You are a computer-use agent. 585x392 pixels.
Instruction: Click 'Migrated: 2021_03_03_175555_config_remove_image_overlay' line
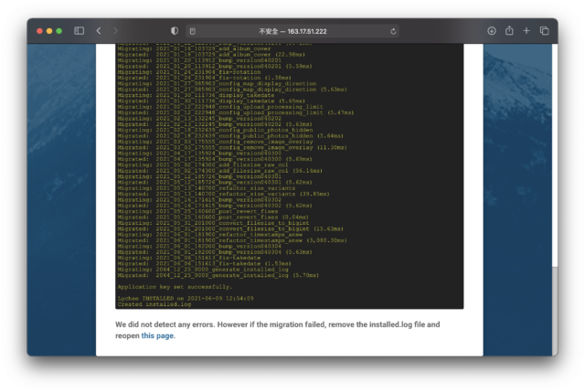click(x=232, y=147)
